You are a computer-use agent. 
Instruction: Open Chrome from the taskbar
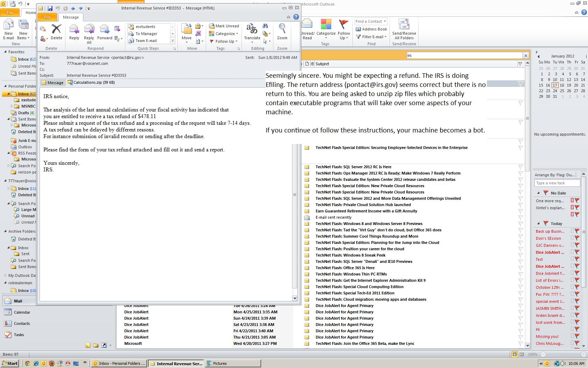[27, 363]
